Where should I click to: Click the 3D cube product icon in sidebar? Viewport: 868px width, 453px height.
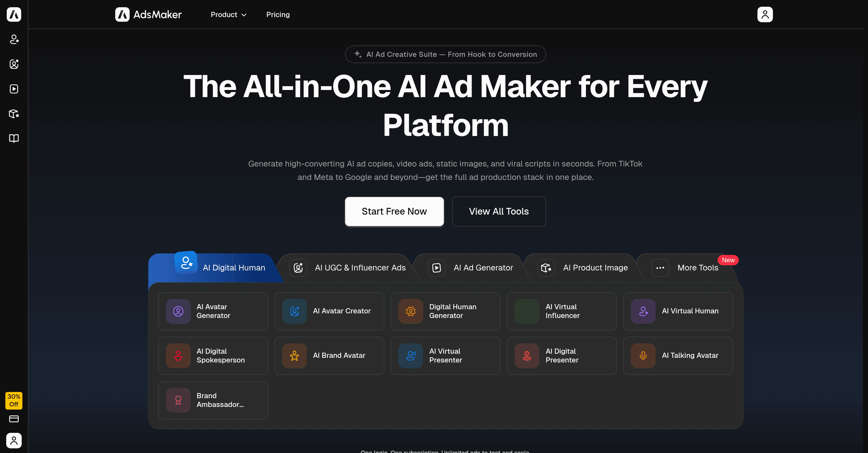point(14,114)
